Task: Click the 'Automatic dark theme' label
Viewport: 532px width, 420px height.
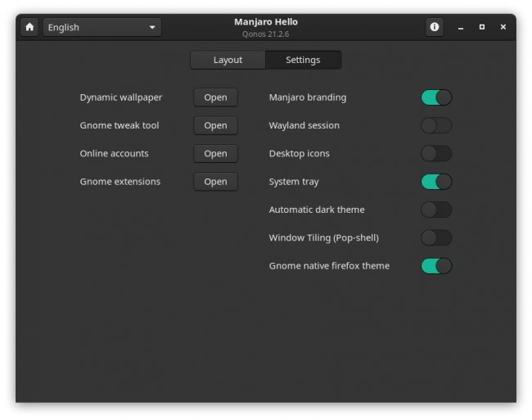Action: coord(317,210)
